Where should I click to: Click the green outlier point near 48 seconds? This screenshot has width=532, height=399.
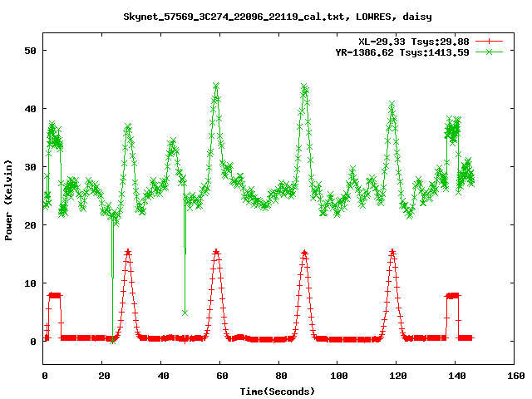185,313
